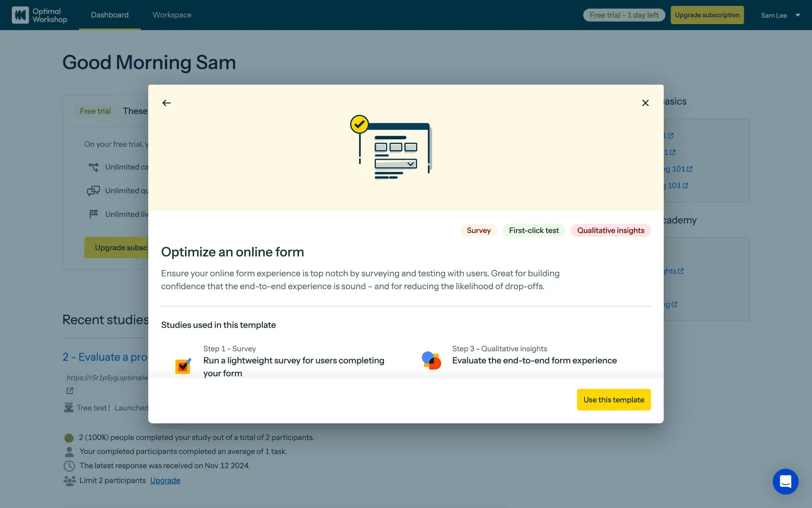Open the Dashboard tab
Screen dimensions: 812x508
click(x=110, y=15)
